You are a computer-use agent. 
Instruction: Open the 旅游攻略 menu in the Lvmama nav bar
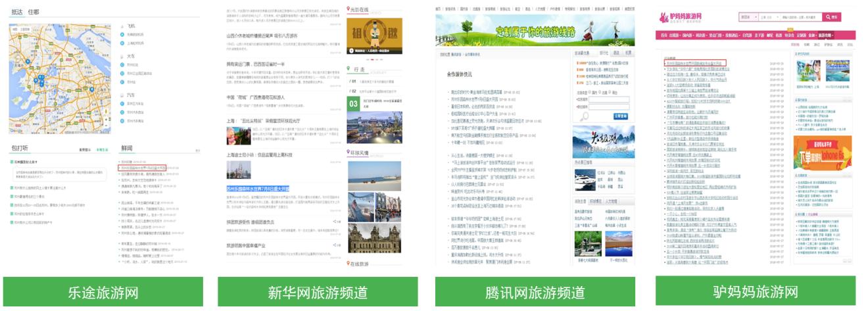click(826, 35)
